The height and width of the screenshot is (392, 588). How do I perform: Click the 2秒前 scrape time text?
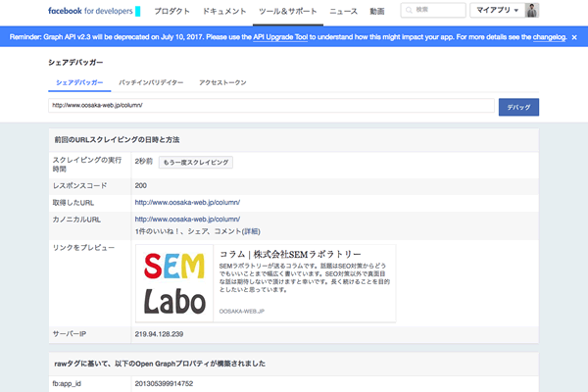click(x=144, y=162)
